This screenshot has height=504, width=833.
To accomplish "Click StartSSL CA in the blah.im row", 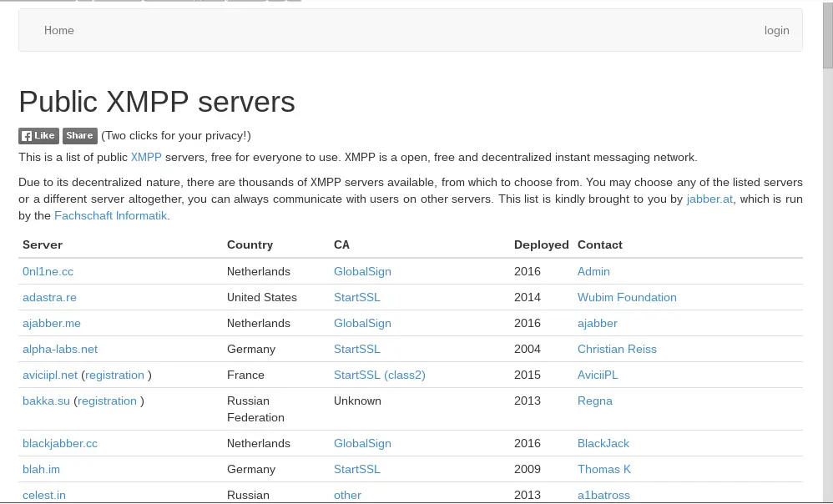I will (357, 470).
